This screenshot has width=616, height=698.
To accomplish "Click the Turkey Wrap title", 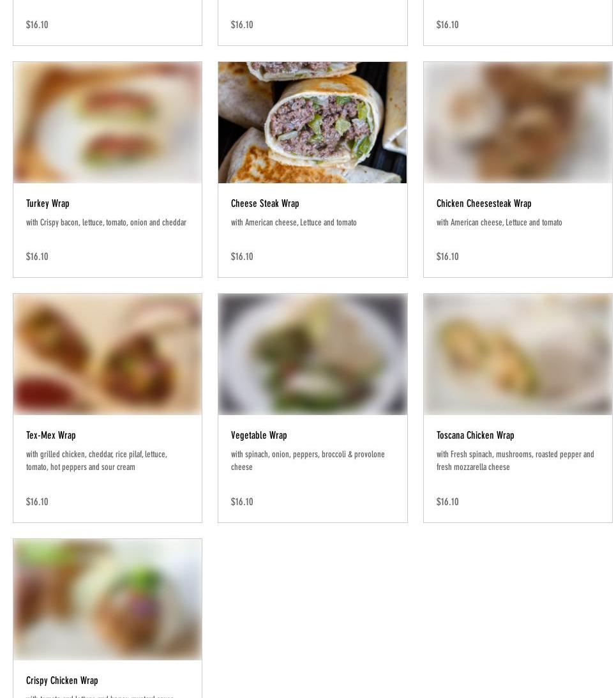I will [x=48, y=203].
